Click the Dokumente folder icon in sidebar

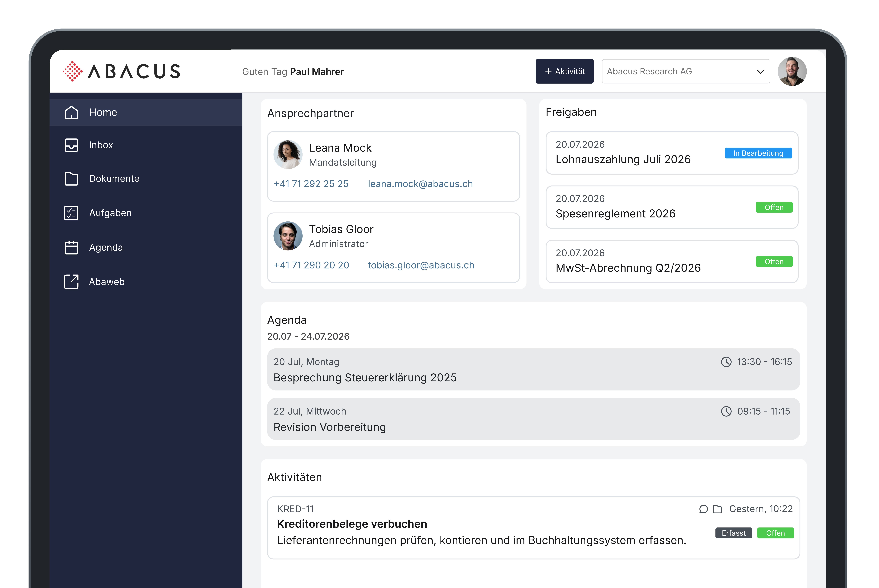tap(71, 179)
